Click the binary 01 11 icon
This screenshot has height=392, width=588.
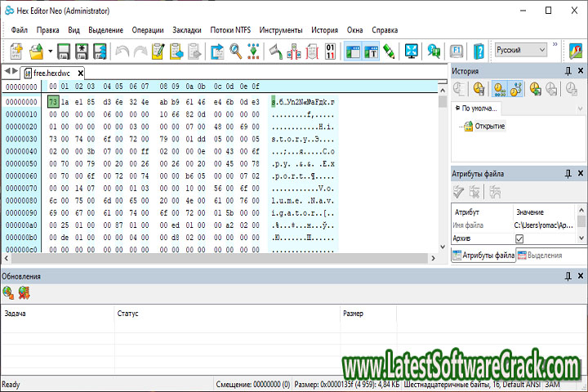[x=330, y=51]
